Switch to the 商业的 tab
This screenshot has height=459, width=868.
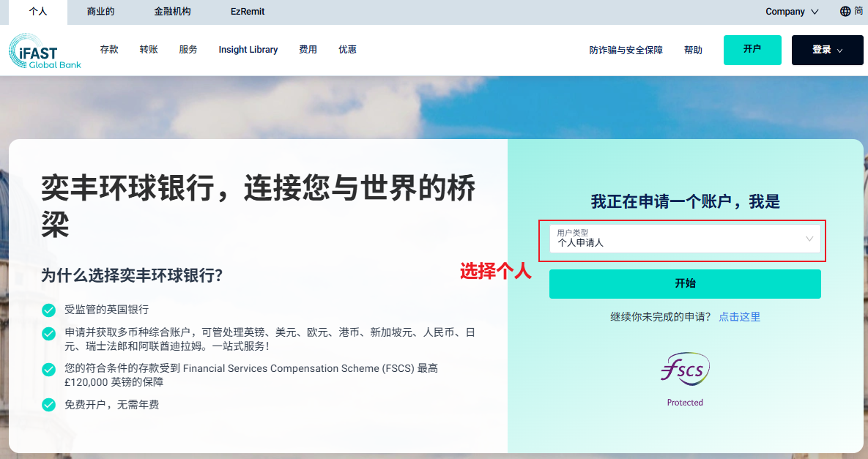click(x=100, y=12)
